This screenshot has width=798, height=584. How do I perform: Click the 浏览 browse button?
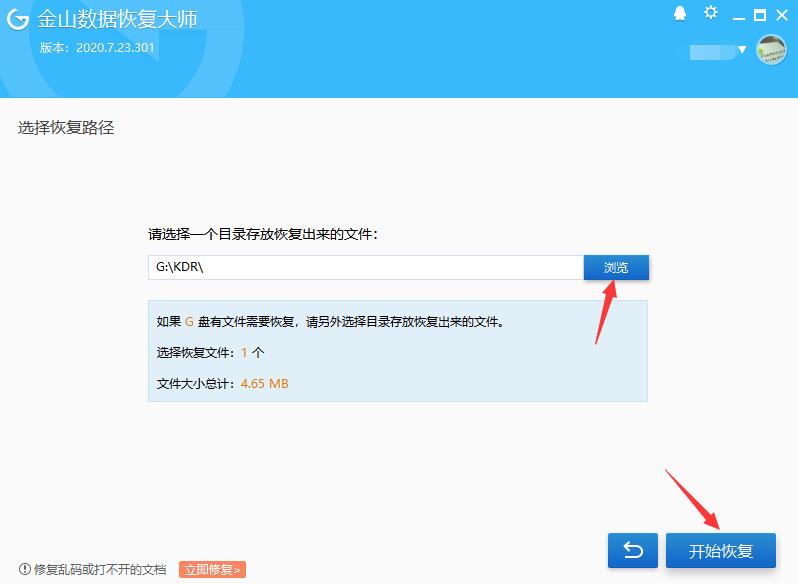616,268
